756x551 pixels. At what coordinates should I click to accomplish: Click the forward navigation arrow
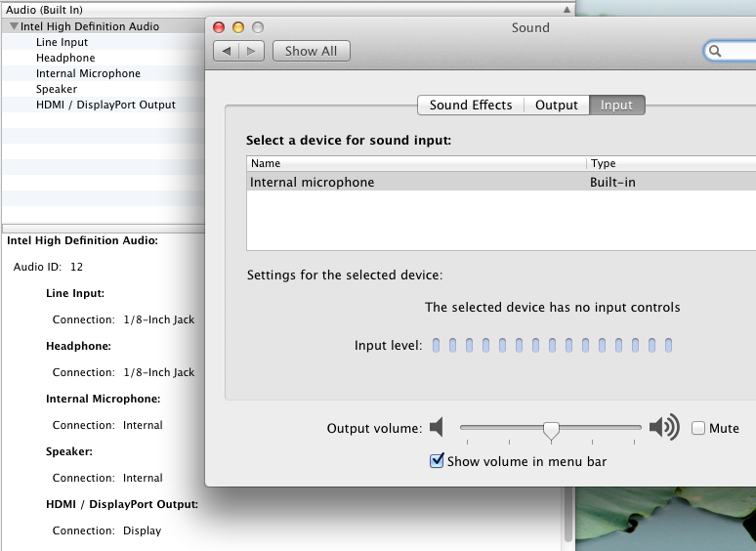(x=251, y=51)
